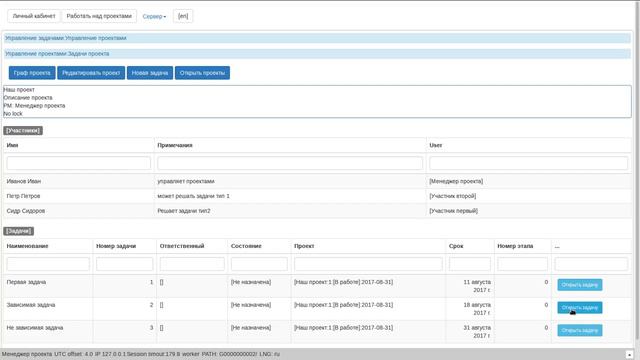Click the Задачи проекта breadcrumb link
Screen dimensions: 640x360
click(x=88, y=53)
